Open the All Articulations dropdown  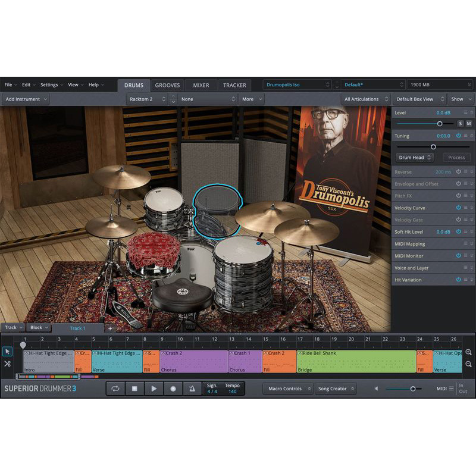coord(365,99)
